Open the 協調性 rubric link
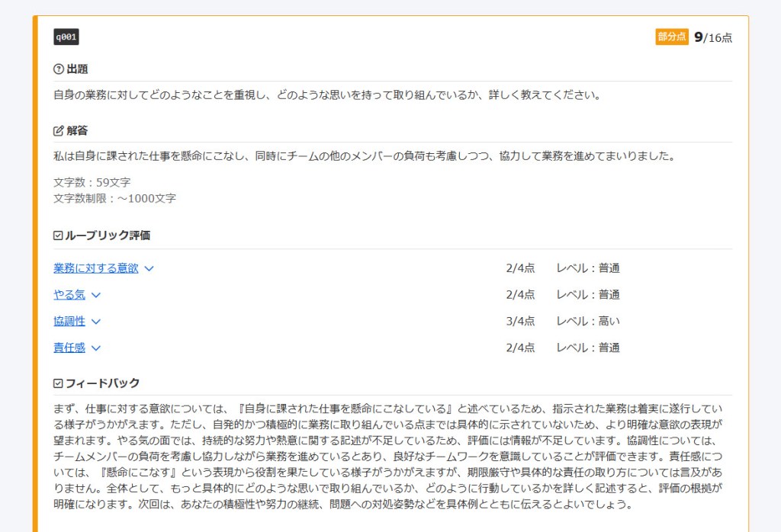Image resolution: width=781 pixels, height=532 pixels. (69, 322)
